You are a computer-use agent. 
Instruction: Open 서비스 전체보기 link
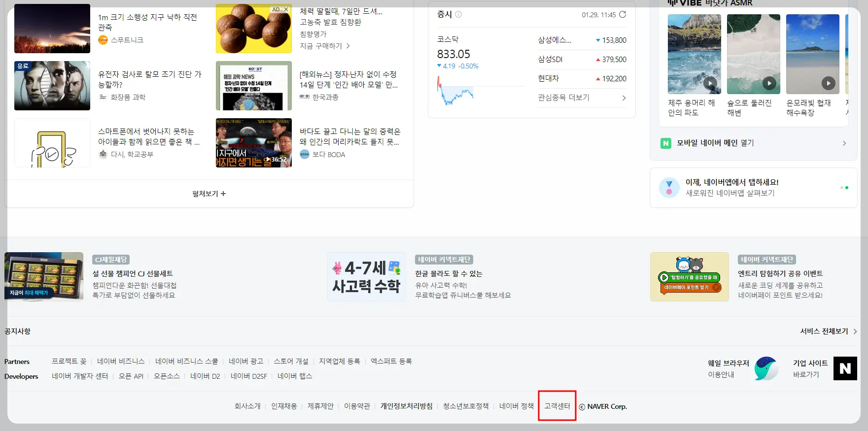pyautogui.click(x=829, y=331)
